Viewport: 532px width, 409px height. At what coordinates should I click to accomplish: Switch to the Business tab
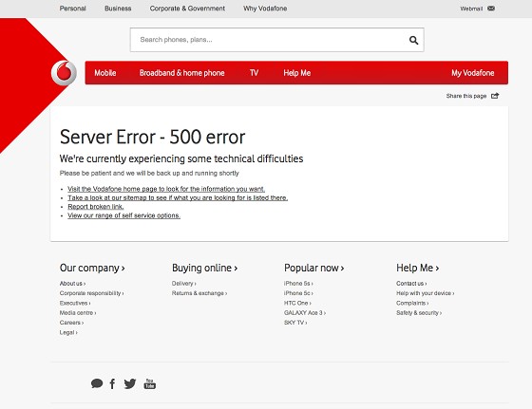[118, 9]
